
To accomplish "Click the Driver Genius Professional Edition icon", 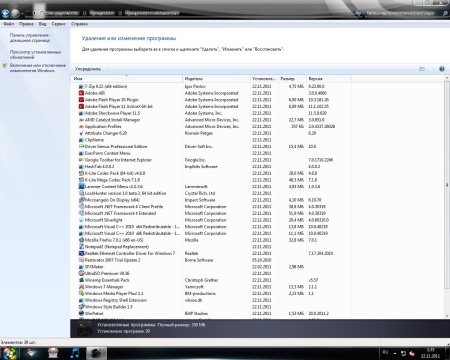I will click(x=81, y=146).
